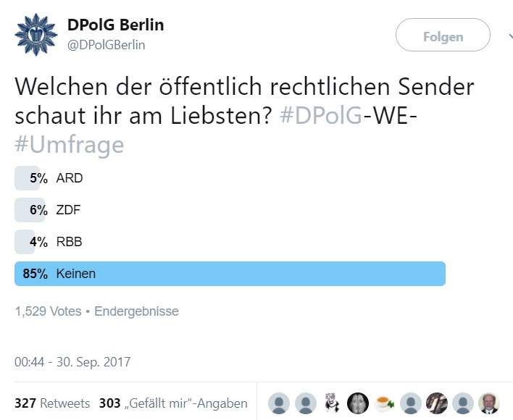Click the tea cup avatar
Viewport: 513px width, 420px height.
[x=384, y=403]
